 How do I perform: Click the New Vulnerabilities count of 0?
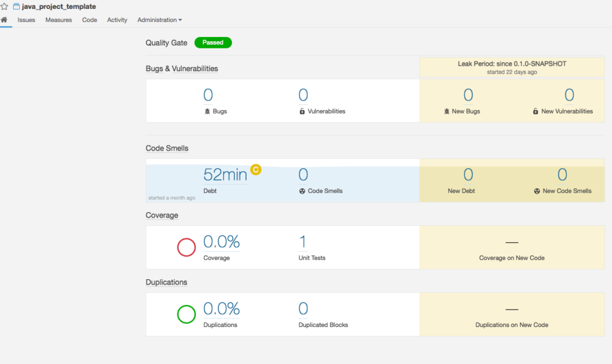point(570,95)
